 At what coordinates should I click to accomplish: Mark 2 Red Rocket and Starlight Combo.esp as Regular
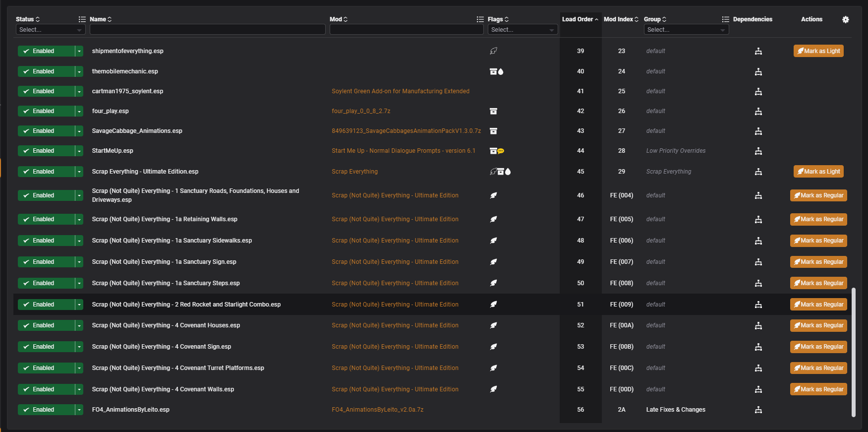(818, 305)
